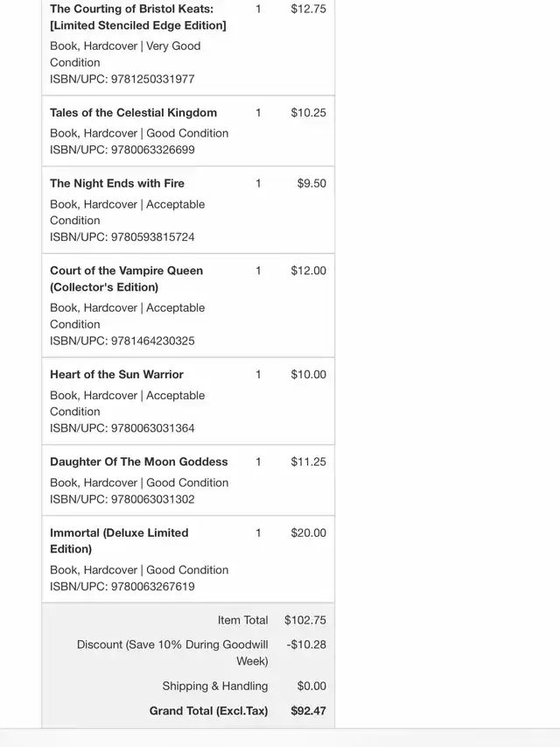Click the $20.00 price for Immortal
Viewport: 560px width, 747px height.
[308, 533]
